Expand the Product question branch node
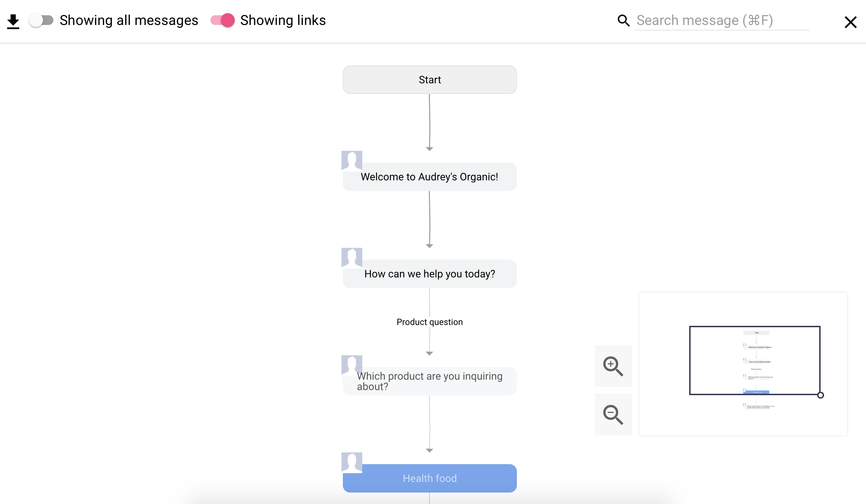866x504 pixels. tap(430, 322)
